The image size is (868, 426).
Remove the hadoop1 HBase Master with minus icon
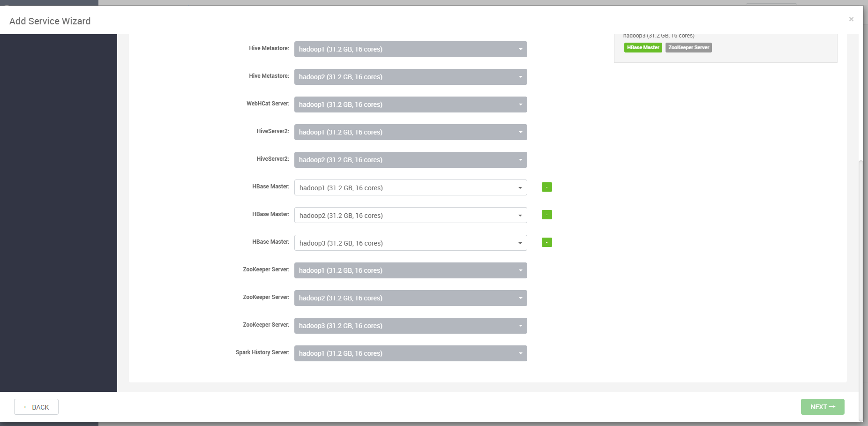click(x=546, y=187)
